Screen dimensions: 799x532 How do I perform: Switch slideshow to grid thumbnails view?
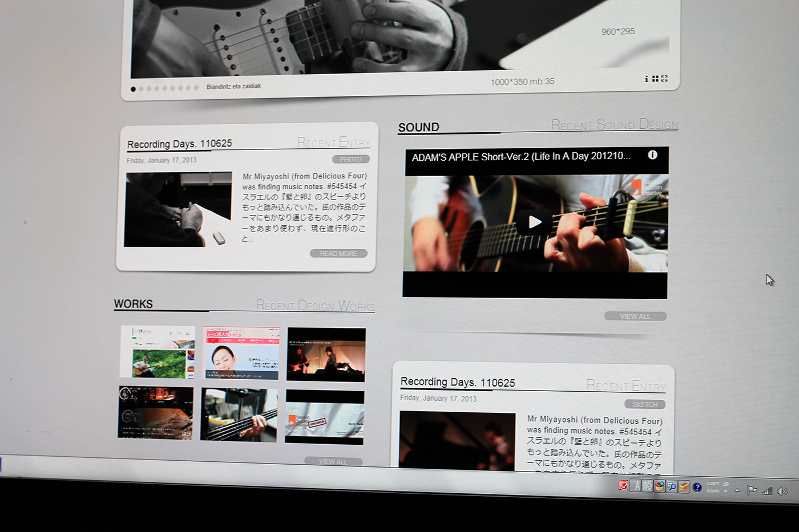tap(655, 79)
